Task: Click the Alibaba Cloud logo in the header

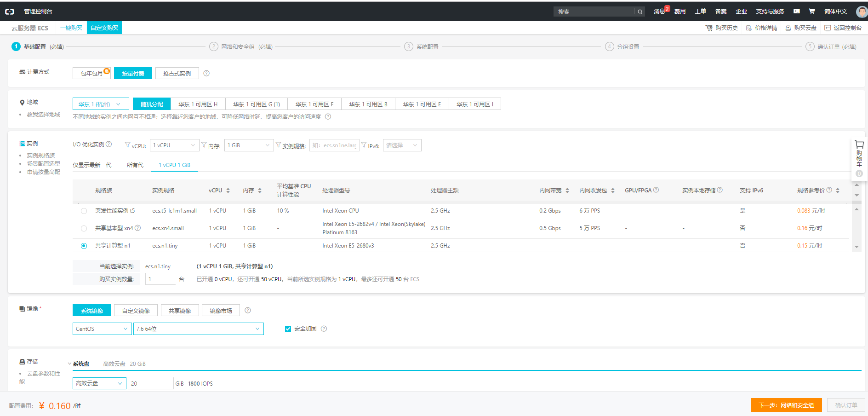Action: 10,12
